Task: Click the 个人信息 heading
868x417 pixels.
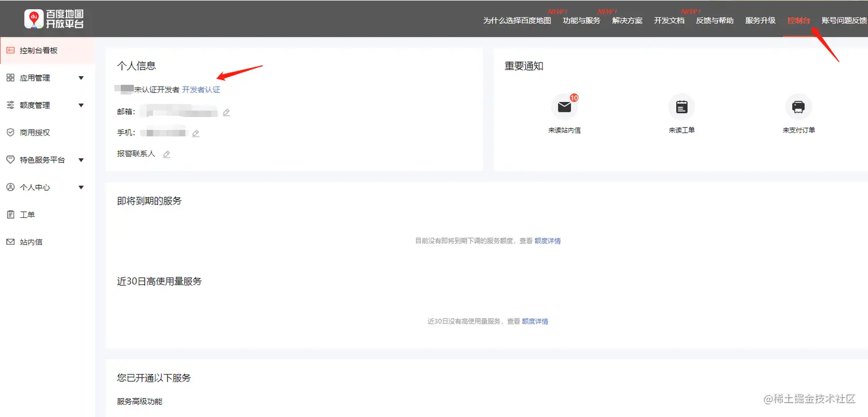Action: point(137,66)
